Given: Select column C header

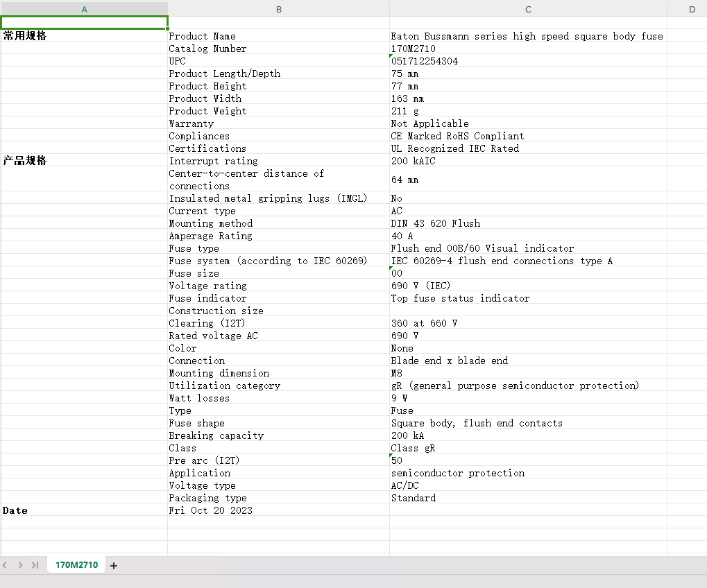Looking at the screenshot, I should 528,9.
